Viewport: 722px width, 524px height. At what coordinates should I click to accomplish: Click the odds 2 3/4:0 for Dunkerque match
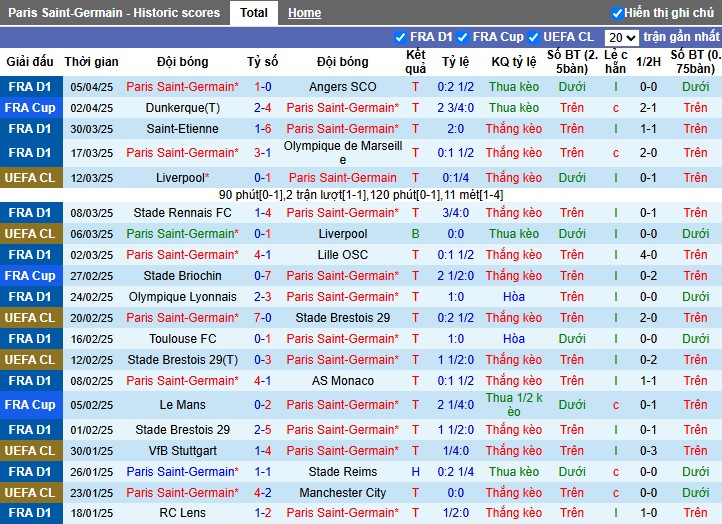[455, 108]
